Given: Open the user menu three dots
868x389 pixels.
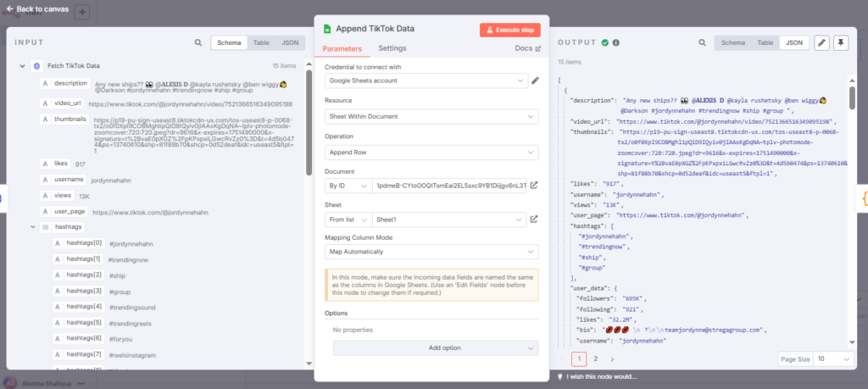Looking at the screenshot, I should tap(81, 383).
